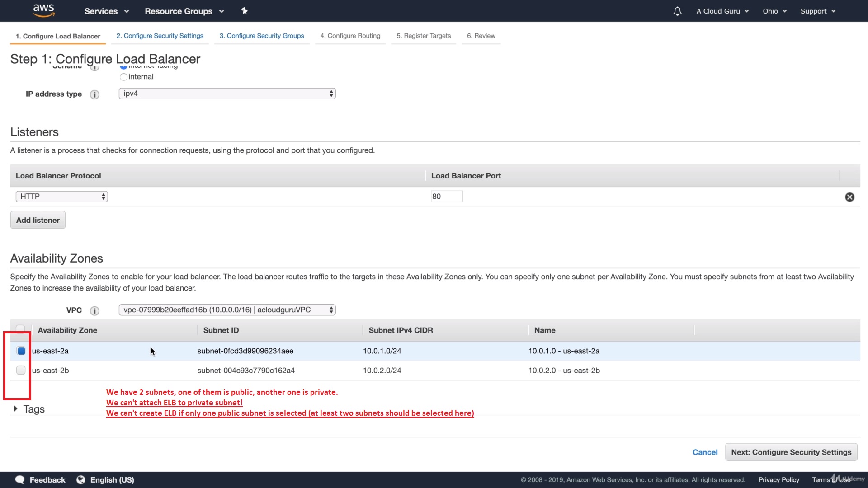Click the AWS logo home icon

[x=44, y=10]
